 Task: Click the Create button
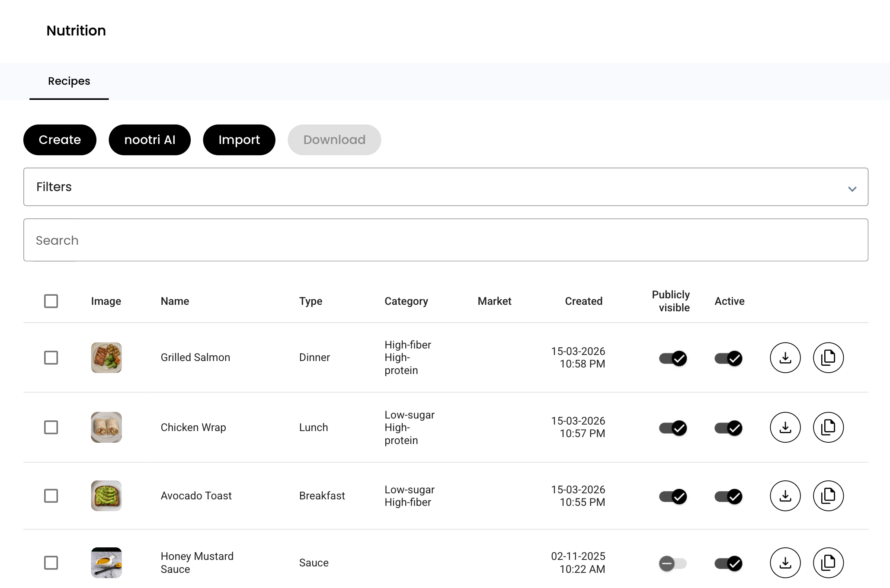tap(60, 140)
